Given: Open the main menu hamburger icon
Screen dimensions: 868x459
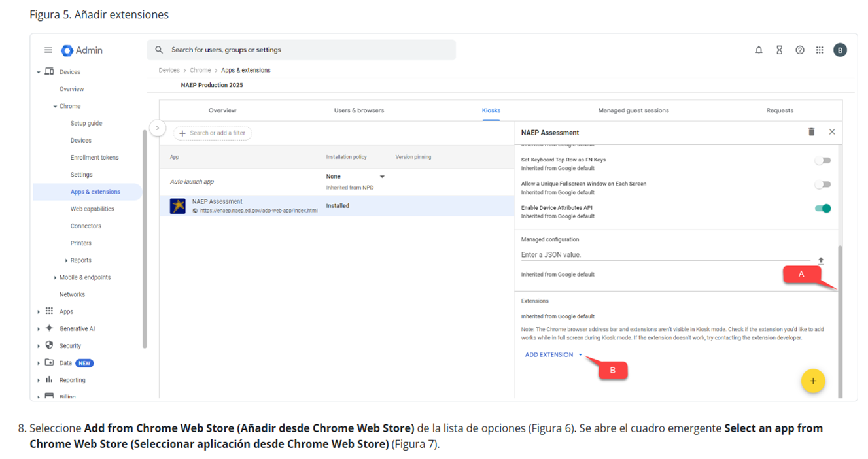Looking at the screenshot, I should (x=48, y=50).
